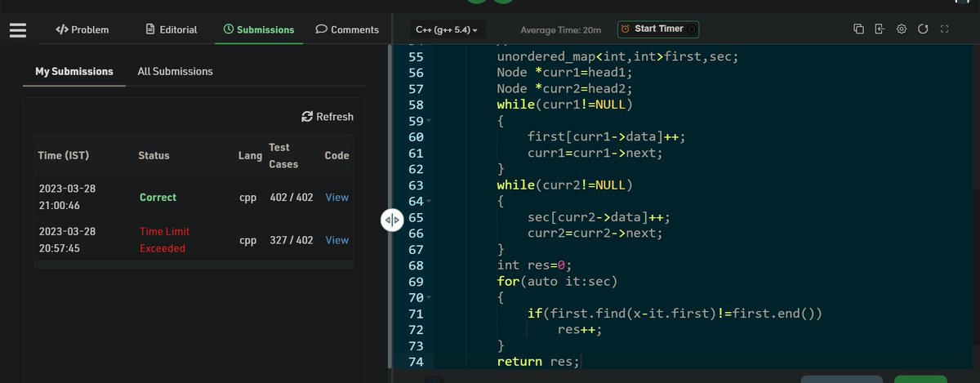Viewport: 980px width, 383px height.
Task: Click the copy code icon
Action: [x=858, y=29]
